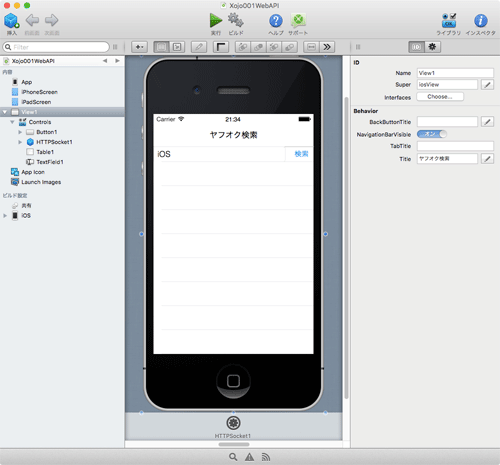Screen dimensions: 500x465
Task: Open the Library panel icon
Action: (449, 21)
